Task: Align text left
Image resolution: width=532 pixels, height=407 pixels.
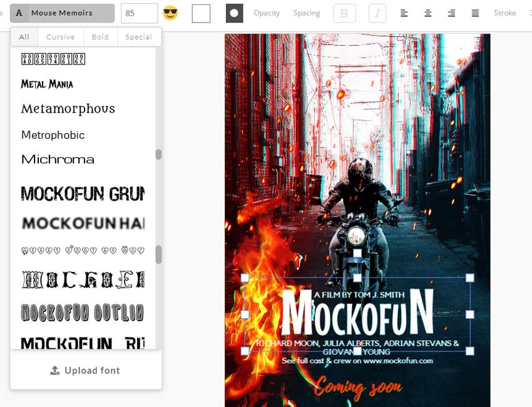Action: (x=404, y=13)
